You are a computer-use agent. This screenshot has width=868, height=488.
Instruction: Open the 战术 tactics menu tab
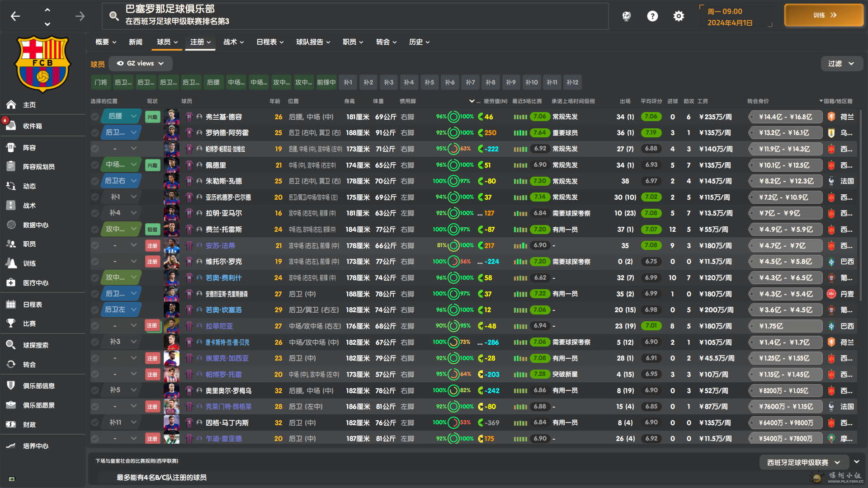pyautogui.click(x=233, y=42)
